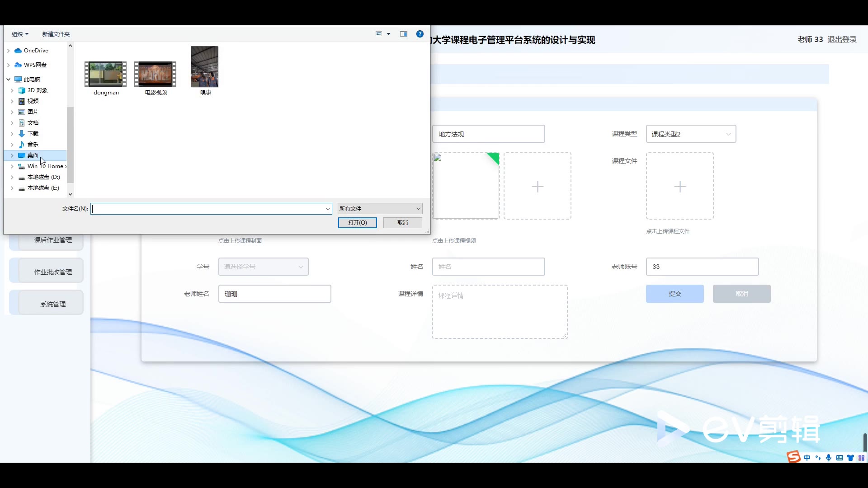This screenshot has height=488, width=868.
Task: Collapse the 此电脑 tree node
Action: [9, 80]
